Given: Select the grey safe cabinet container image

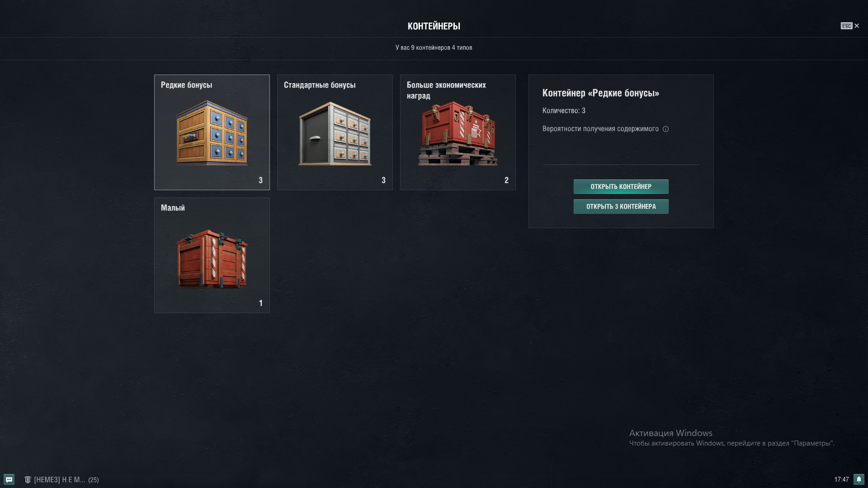Looking at the screenshot, I should coord(335,134).
